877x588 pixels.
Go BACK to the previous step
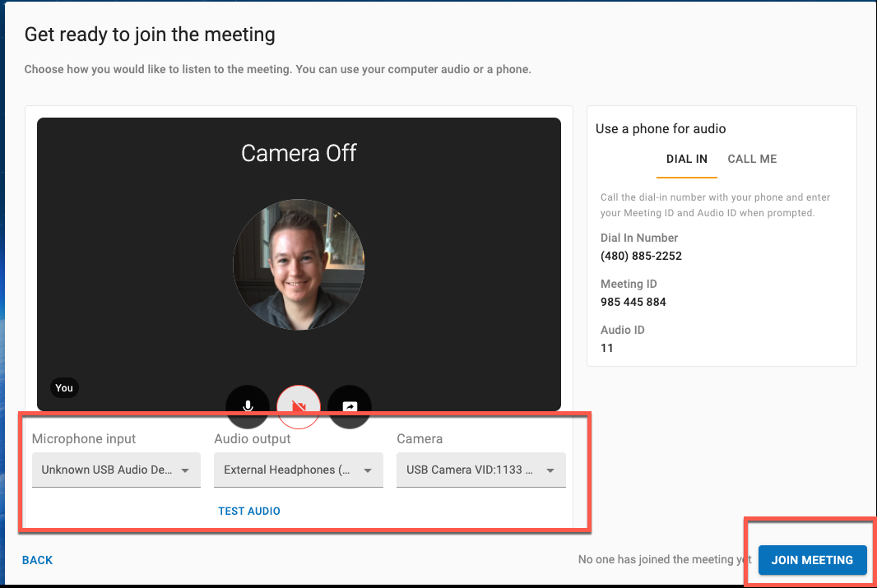point(38,560)
